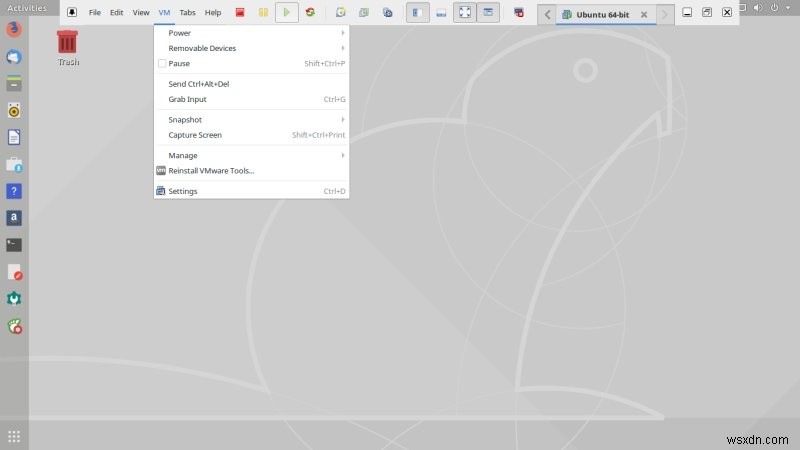Open LibreOffice Writer from the dock
The image size is (800, 450).
coord(14,137)
